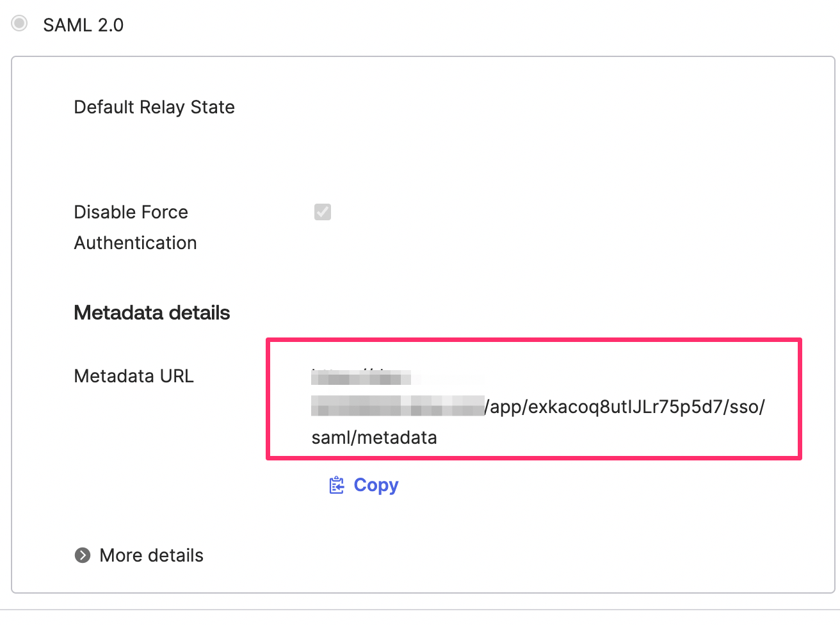Click the /app/exkacoq8utlJLr75p5d7/sso/ URL segment
The height and width of the screenshot is (625, 840).
(x=625, y=407)
